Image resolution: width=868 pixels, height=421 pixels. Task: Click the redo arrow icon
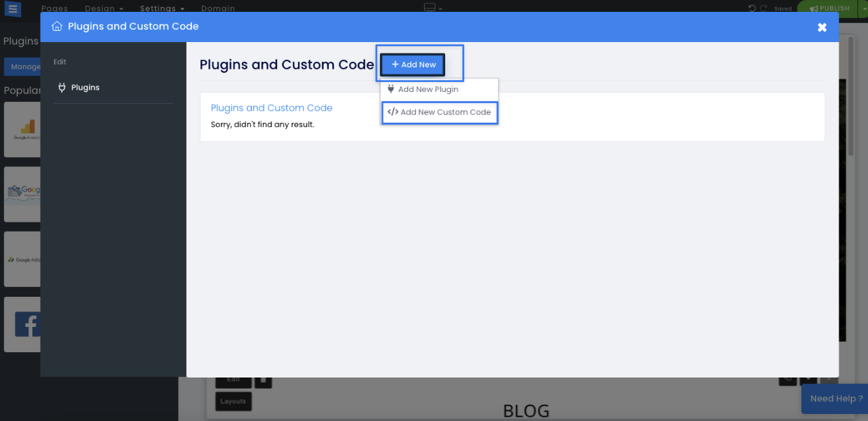coord(764,8)
